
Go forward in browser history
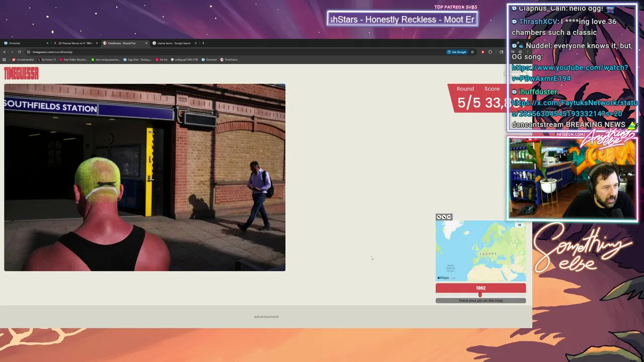(x=12, y=52)
